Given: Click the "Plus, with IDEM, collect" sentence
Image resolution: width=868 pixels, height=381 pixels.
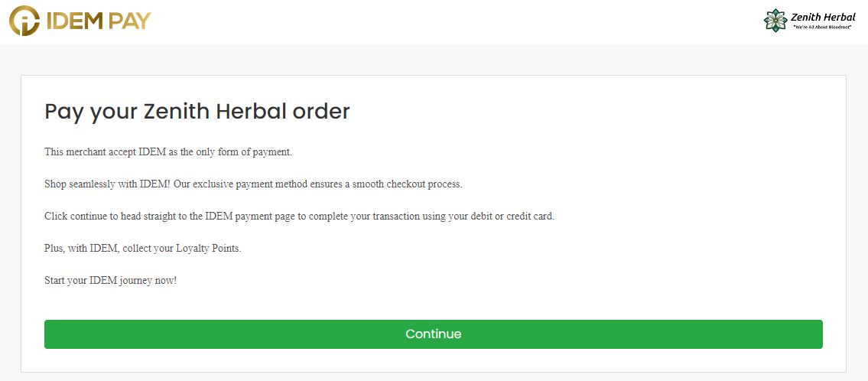Looking at the screenshot, I should pos(142,249).
